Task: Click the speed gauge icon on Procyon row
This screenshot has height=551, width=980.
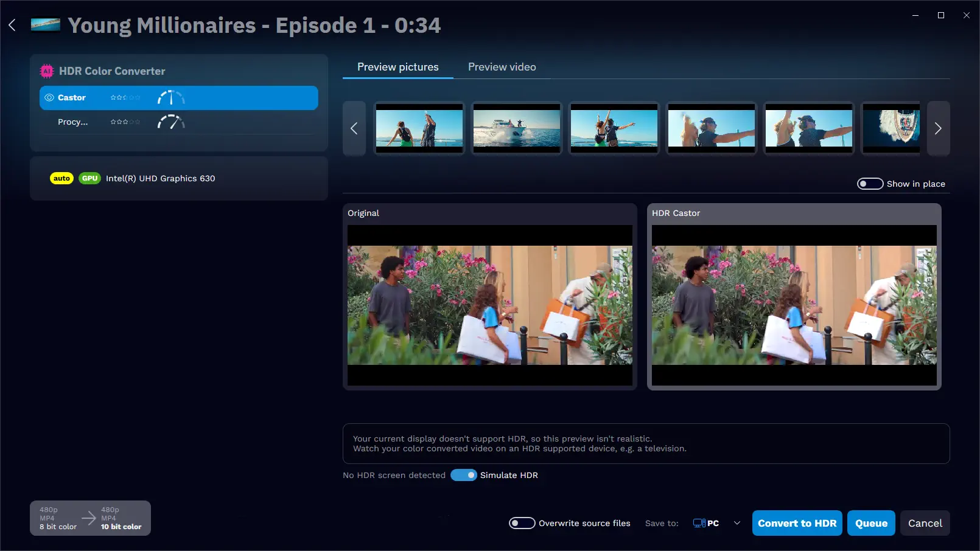Action: tap(171, 121)
